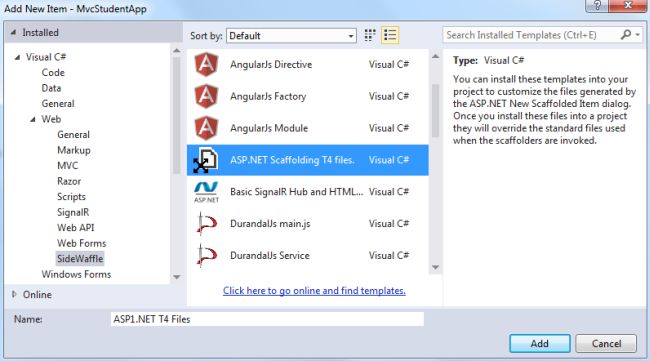Select the SideWaffle category
Screen dimensions: 650x361
tap(80, 259)
